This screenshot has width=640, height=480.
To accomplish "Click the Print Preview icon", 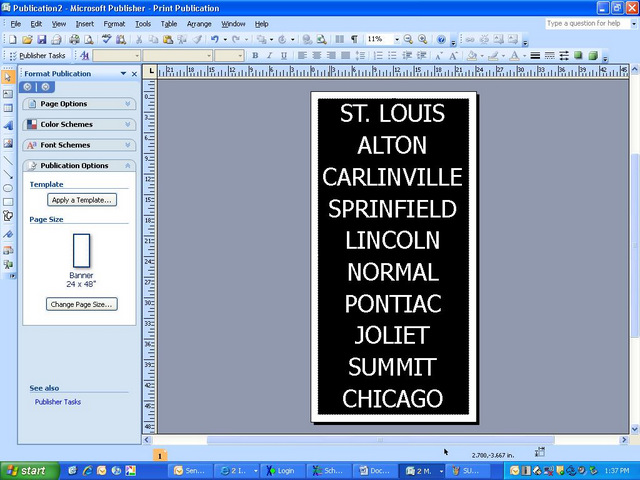I will pyautogui.click(x=89, y=39).
